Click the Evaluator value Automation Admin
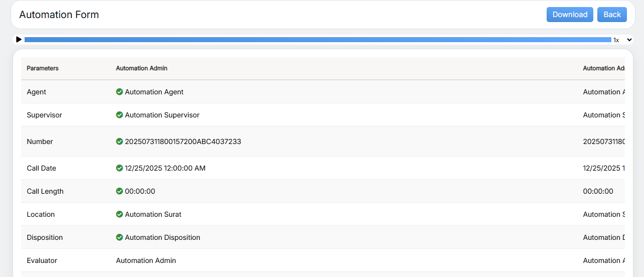This screenshot has height=277, width=644. pos(146,260)
